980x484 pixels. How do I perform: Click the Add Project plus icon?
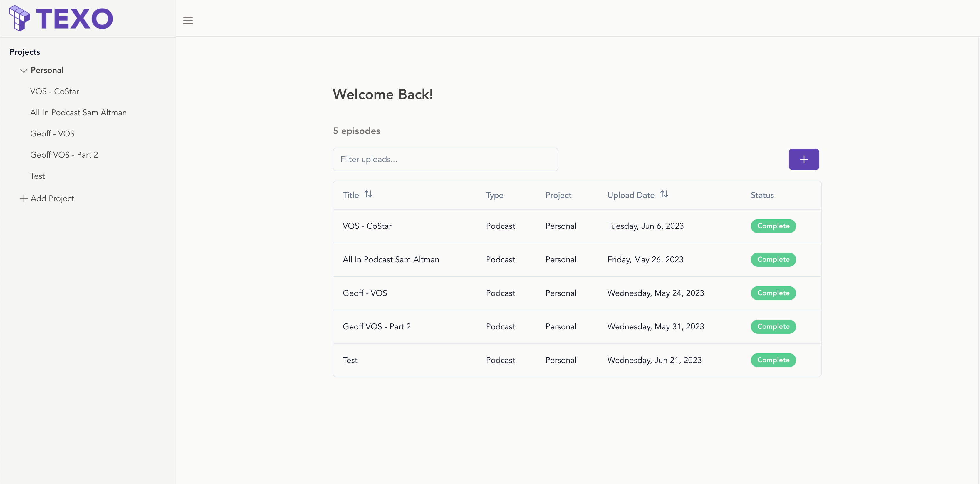24,198
